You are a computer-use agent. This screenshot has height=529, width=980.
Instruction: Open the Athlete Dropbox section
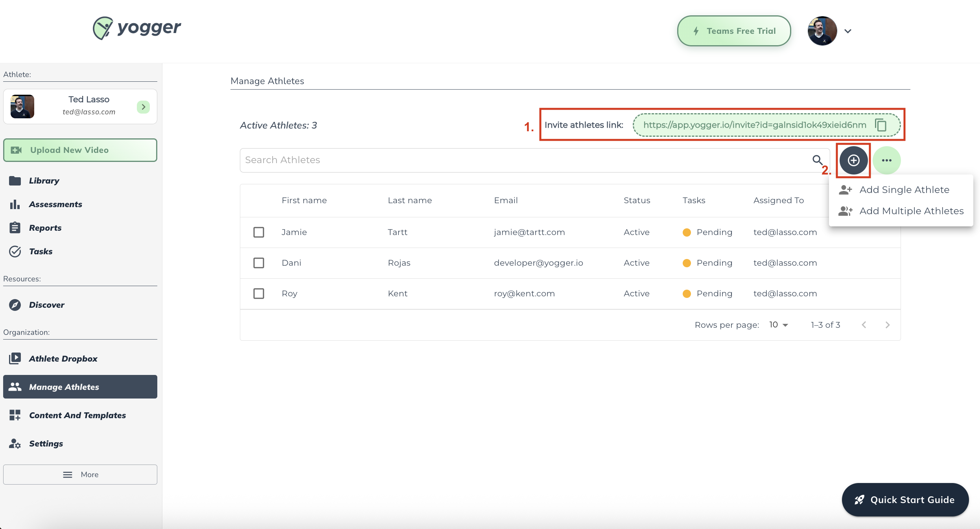click(x=63, y=359)
